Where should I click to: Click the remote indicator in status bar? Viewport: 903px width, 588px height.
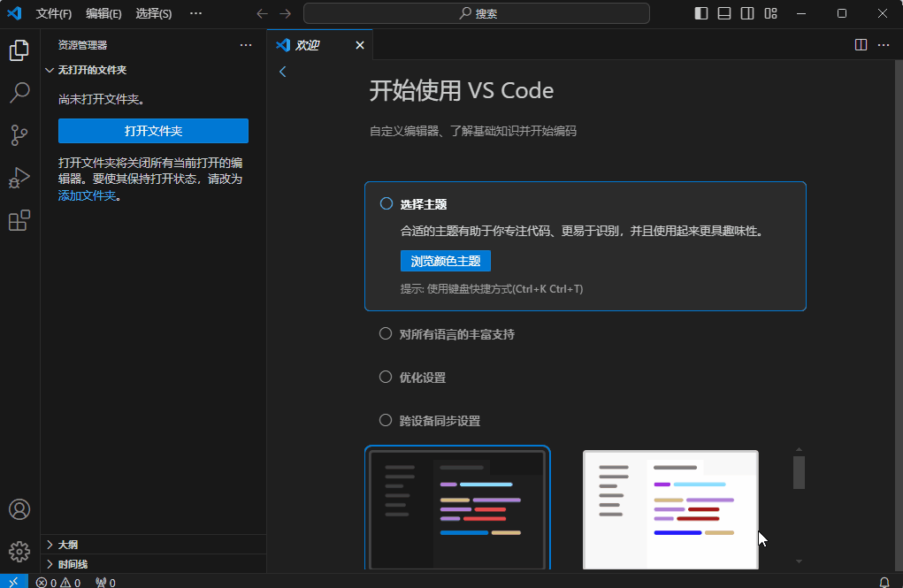(13, 582)
